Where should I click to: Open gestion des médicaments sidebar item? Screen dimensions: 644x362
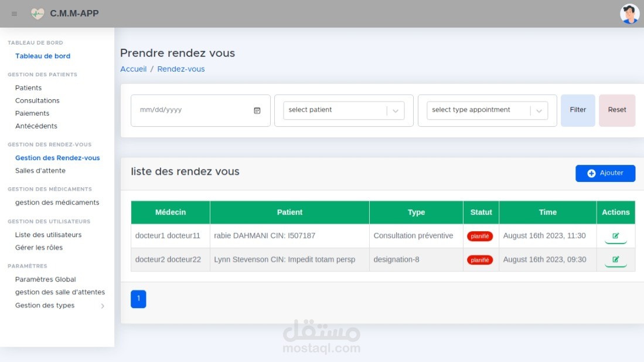[57, 202]
